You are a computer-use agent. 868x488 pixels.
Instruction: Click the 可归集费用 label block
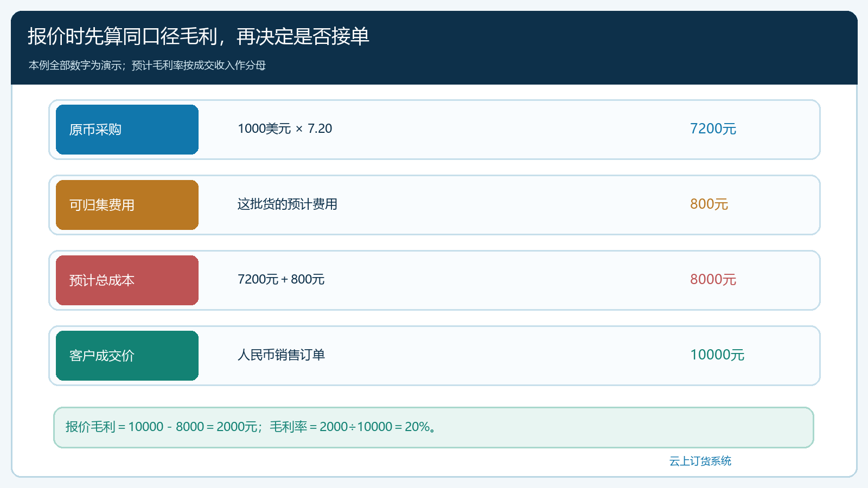[127, 205]
